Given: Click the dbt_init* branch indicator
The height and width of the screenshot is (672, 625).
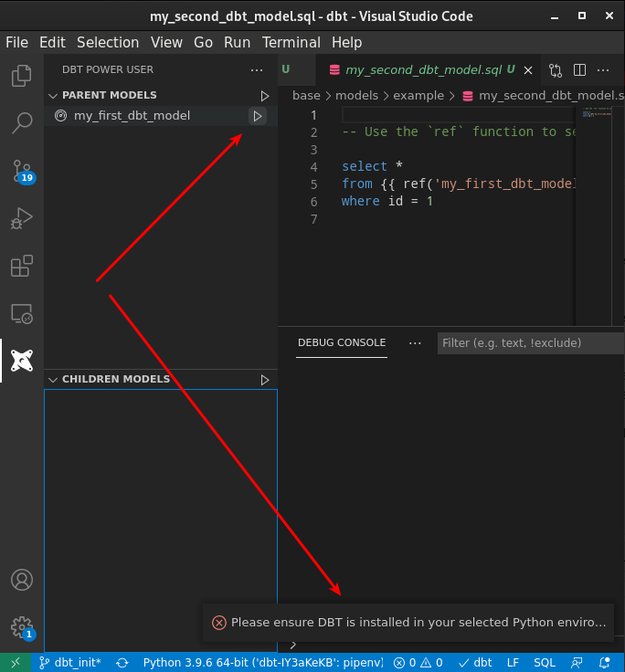Looking at the screenshot, I should tap(70, 663).
